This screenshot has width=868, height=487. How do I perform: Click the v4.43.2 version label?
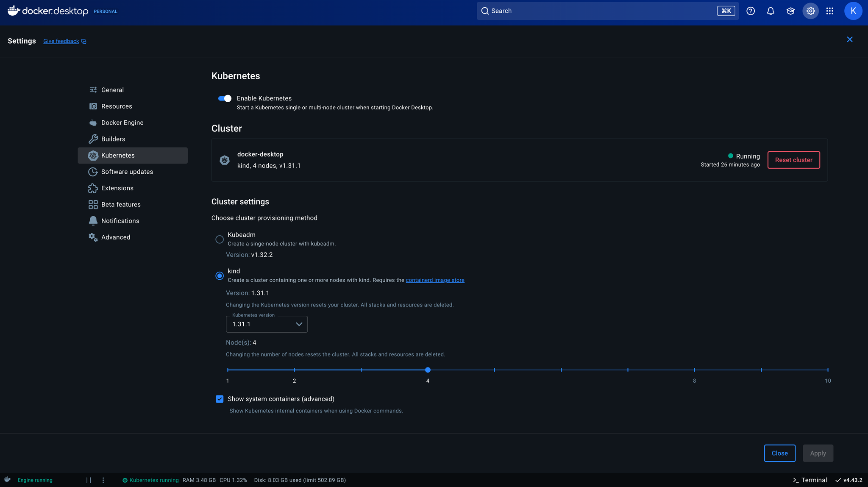click(853, 480)
